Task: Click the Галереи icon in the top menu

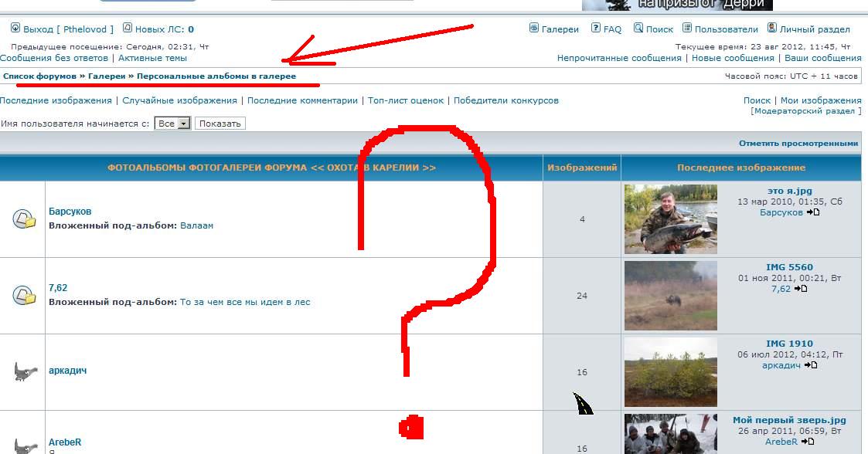Action: click(x=534, y=29)
